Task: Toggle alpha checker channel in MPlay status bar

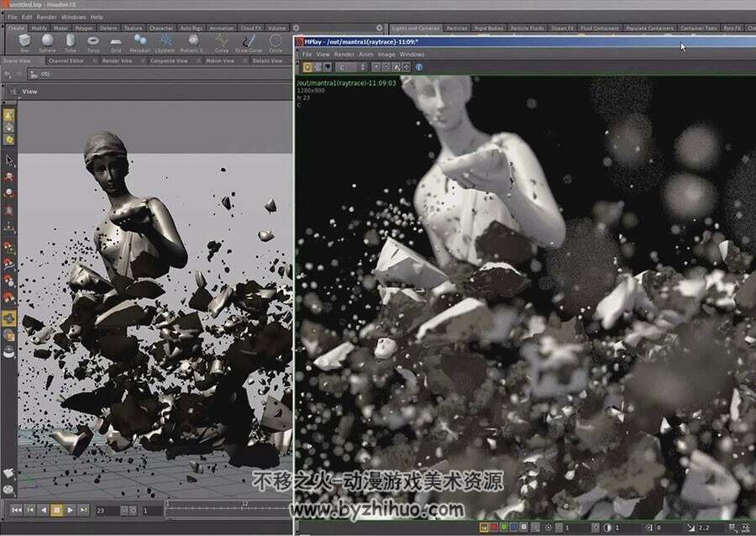Action: click(x=524, y=528)
